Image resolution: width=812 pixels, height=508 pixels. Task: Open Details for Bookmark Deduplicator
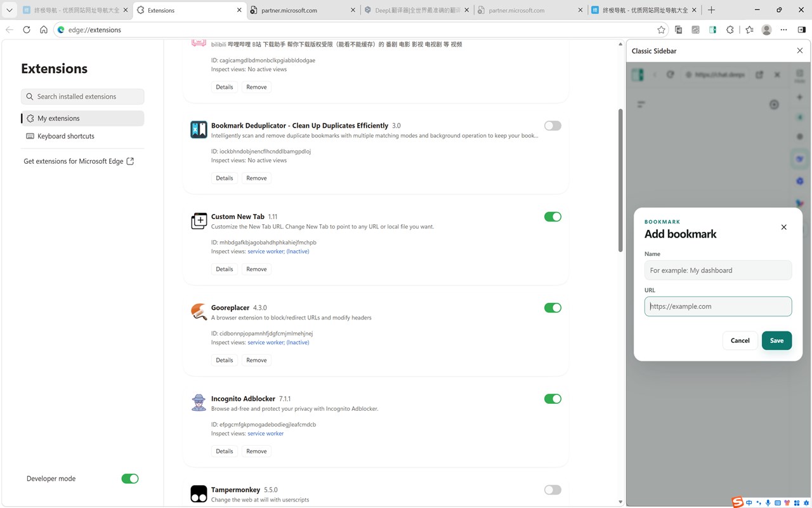[x=225, y=178]
